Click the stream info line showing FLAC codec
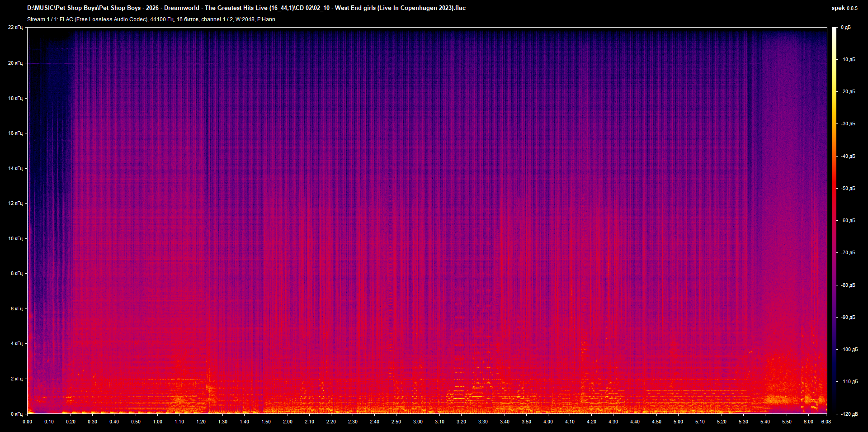Image resolution: width=868 pixels, height=432 pixels. tap(151, 19)
